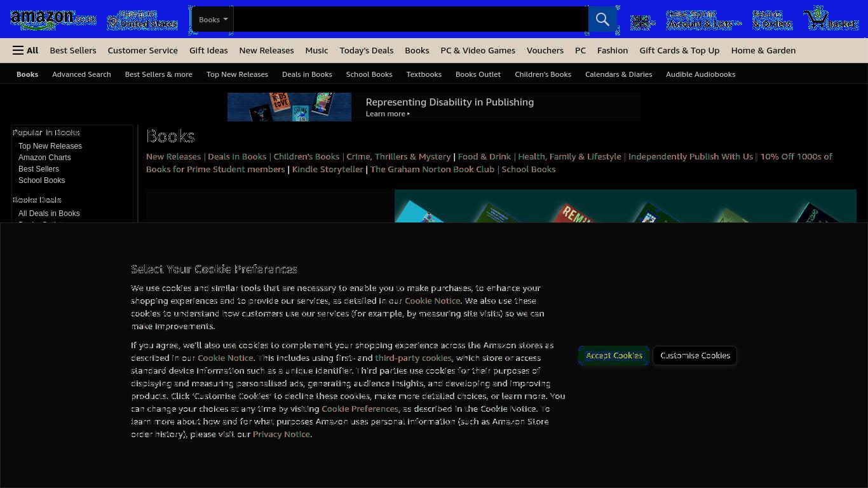This screenshot has height=488, width=868.
Task: Open Children's Books link under heading
Action: click(306, 156)
